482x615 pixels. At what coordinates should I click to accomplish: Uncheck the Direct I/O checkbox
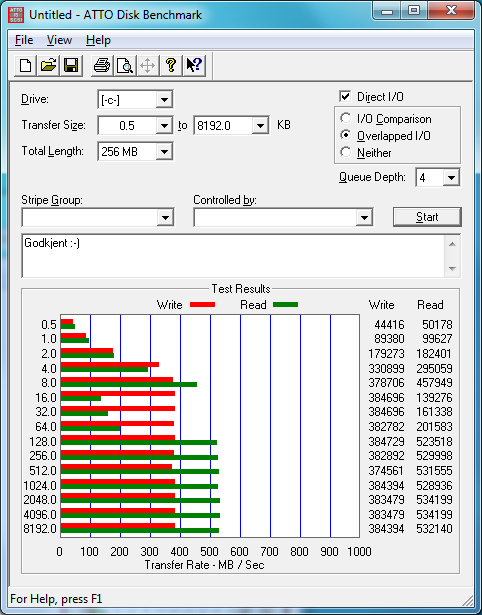click(x=345, y=96)
